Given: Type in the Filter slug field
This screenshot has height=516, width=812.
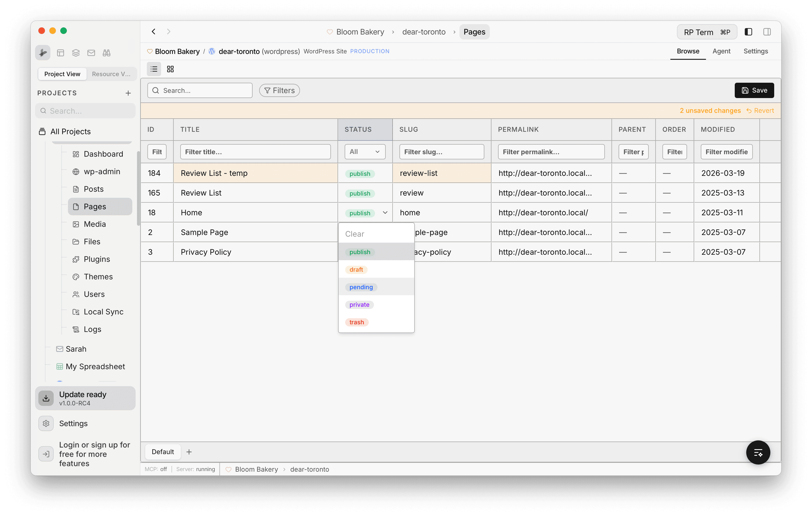Looking at the screenshot, I should [441, 152].
